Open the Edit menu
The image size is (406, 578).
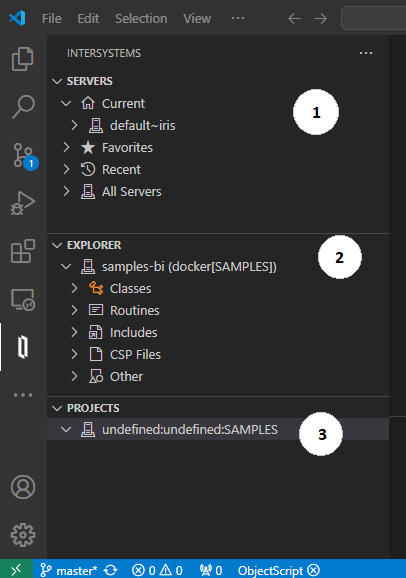point(88,18)
